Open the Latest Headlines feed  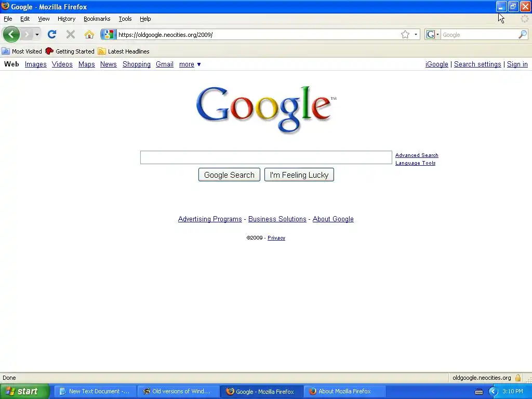pos(124,51)
